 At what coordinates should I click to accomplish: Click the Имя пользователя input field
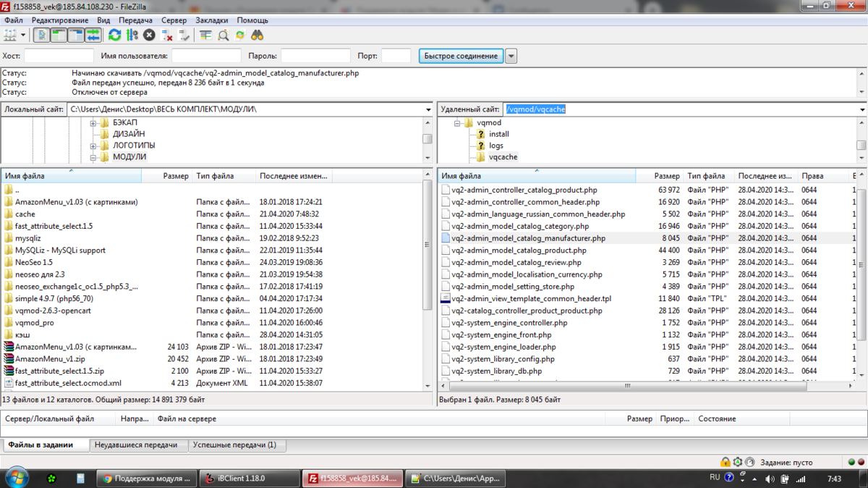[x=206, y=56]
